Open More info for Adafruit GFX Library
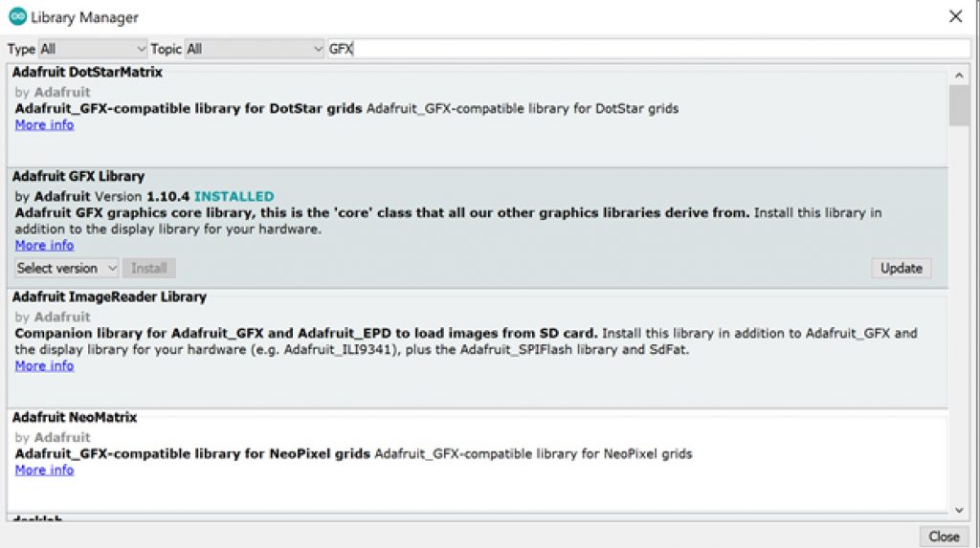The width and height of the screenshot is (980, 548). [x=44, y=246]
